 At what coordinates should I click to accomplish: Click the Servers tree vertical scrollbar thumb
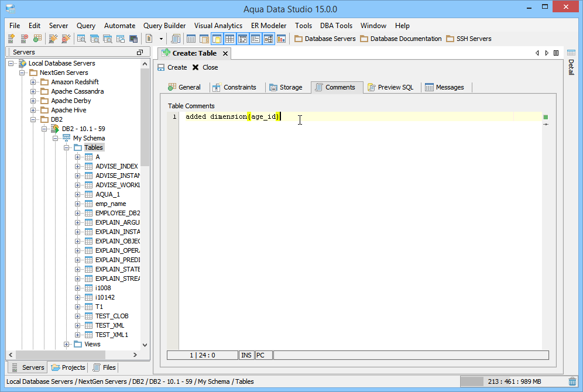click(145, 117)
